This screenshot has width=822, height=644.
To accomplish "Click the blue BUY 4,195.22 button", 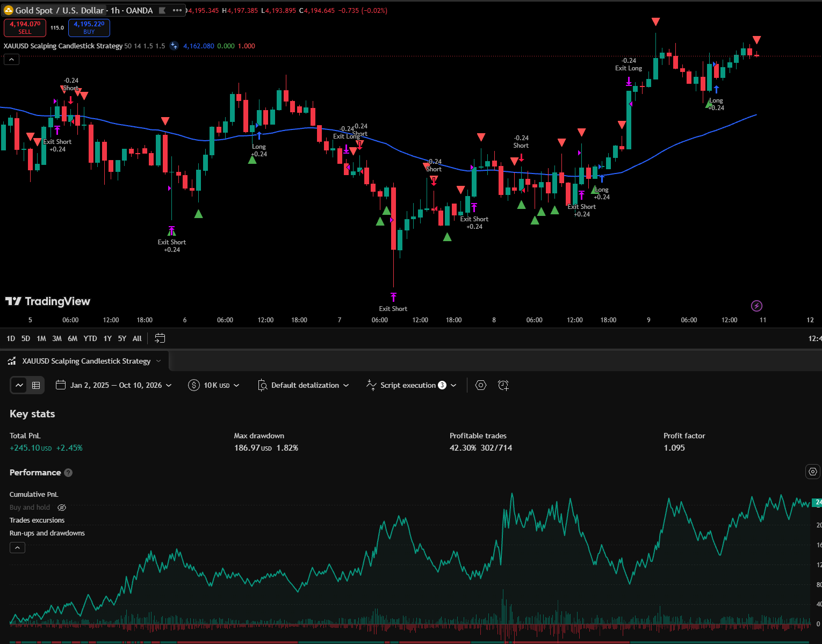I will coord(89,27).
